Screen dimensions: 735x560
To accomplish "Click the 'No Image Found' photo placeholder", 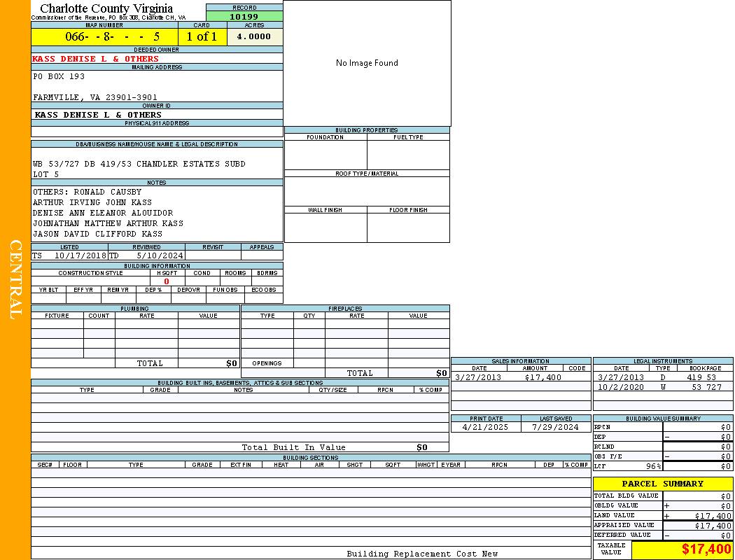I will point(367,63).
